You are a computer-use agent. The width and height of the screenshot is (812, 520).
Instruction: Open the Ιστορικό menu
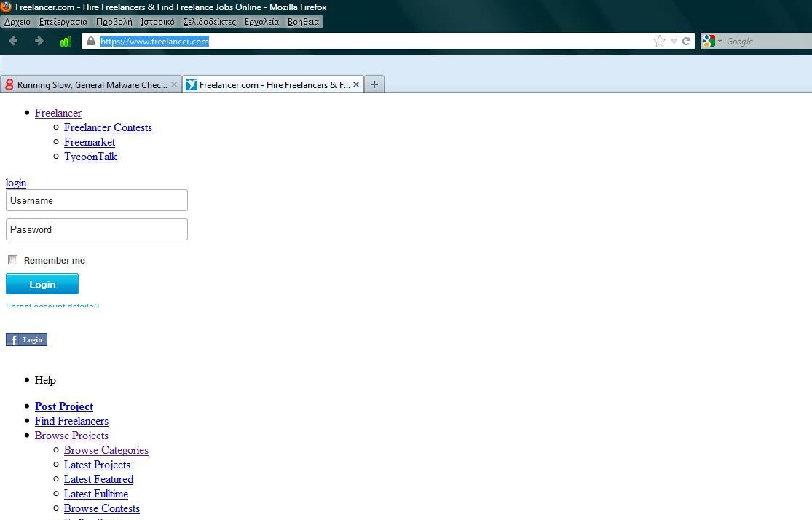point(157,22)
